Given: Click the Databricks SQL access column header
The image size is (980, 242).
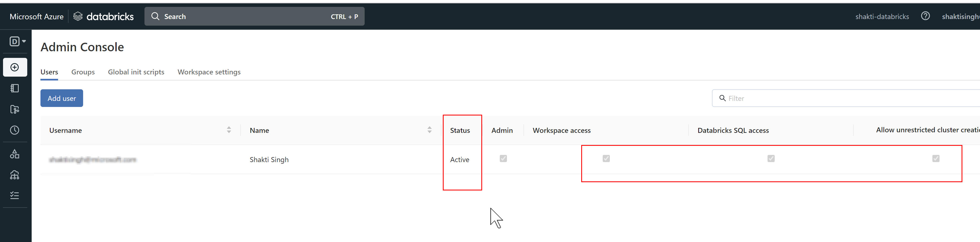Looking at the screenshot, I should point(733,130).
